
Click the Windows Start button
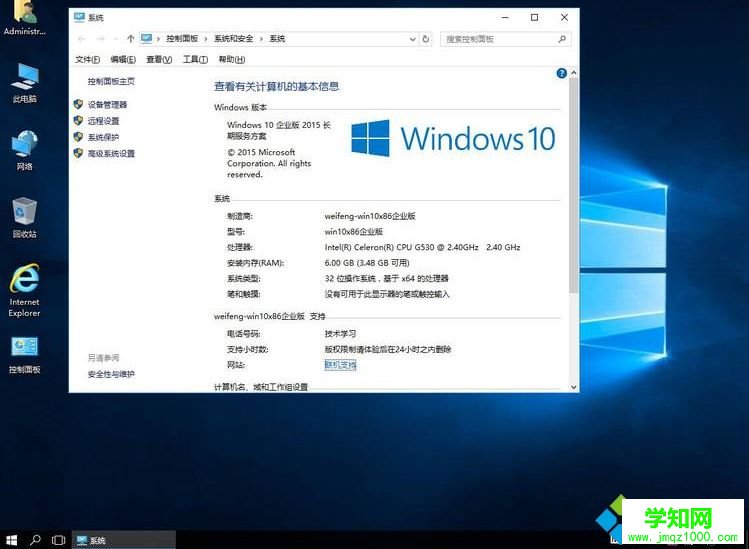(x=11, y=540)
